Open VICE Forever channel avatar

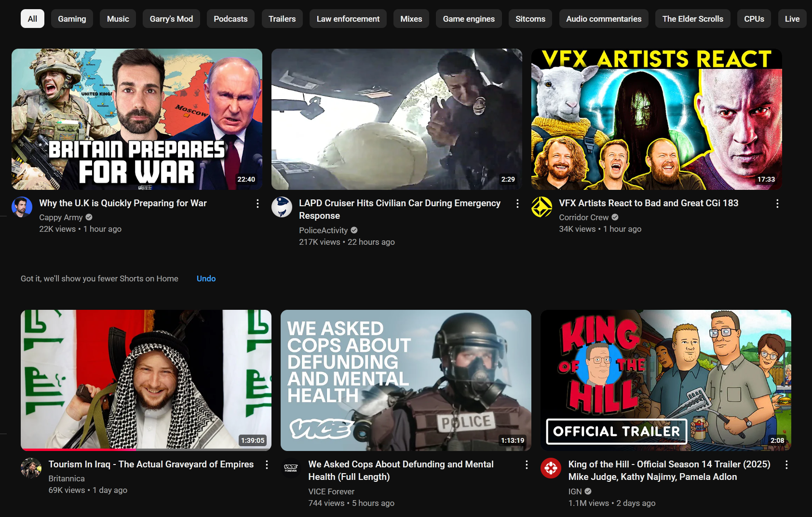pyautogui.click(x=291, y=468)
